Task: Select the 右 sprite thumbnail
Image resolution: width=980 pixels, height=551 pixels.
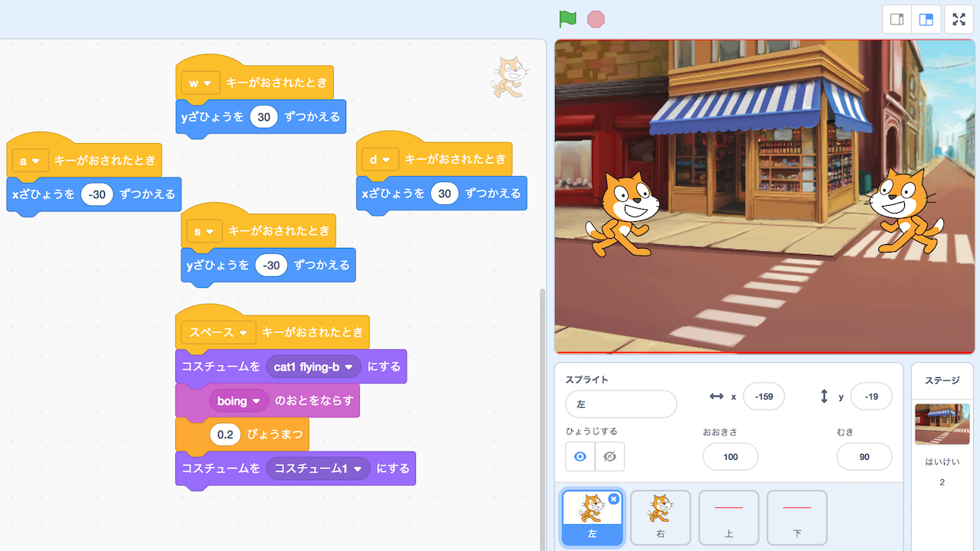Action: (x=660, y=519)
